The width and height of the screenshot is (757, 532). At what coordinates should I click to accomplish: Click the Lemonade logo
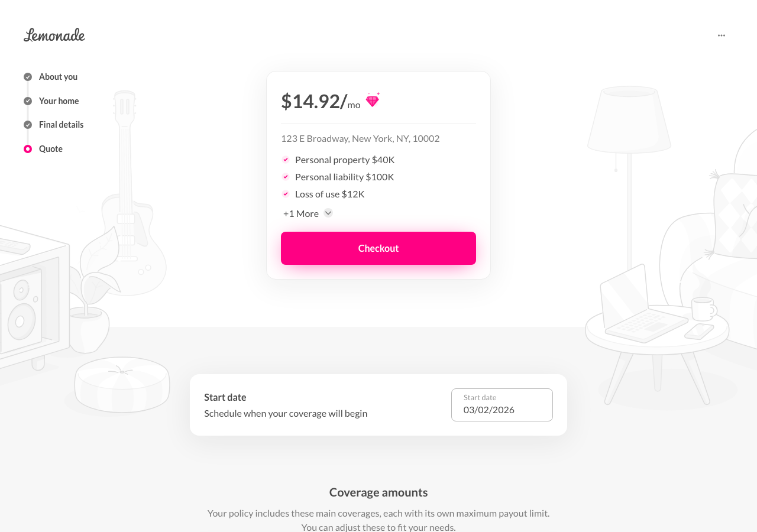pyautogui.click(x=54, y=35)
